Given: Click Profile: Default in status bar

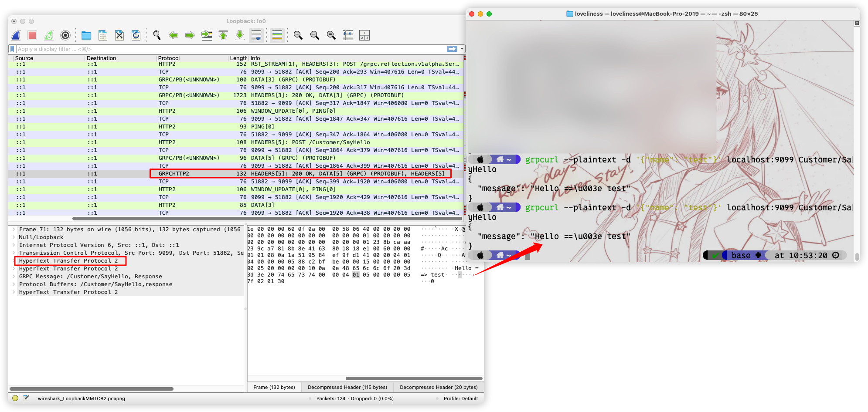Looking at the screenshot, I should pos(460,398).
